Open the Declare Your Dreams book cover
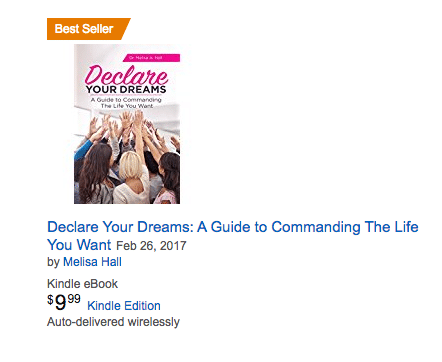 pos(127,124)
